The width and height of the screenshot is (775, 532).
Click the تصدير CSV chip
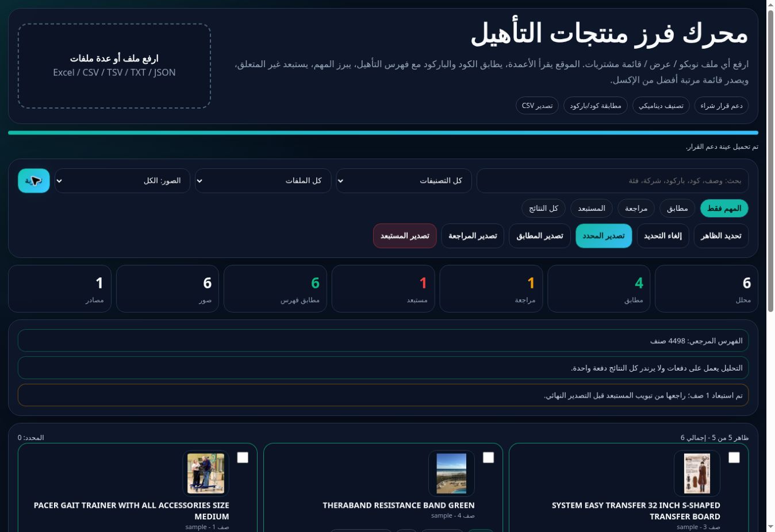(x=537, y=105)
